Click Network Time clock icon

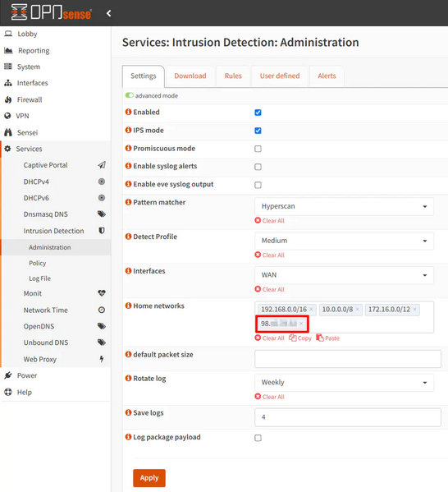(x=102, y=310)
